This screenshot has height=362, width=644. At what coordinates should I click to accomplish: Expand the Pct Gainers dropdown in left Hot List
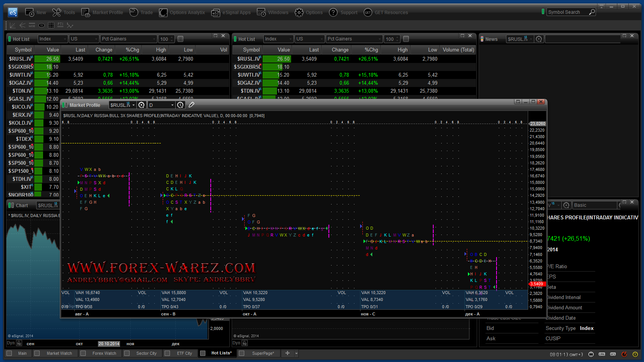point(154,39)
